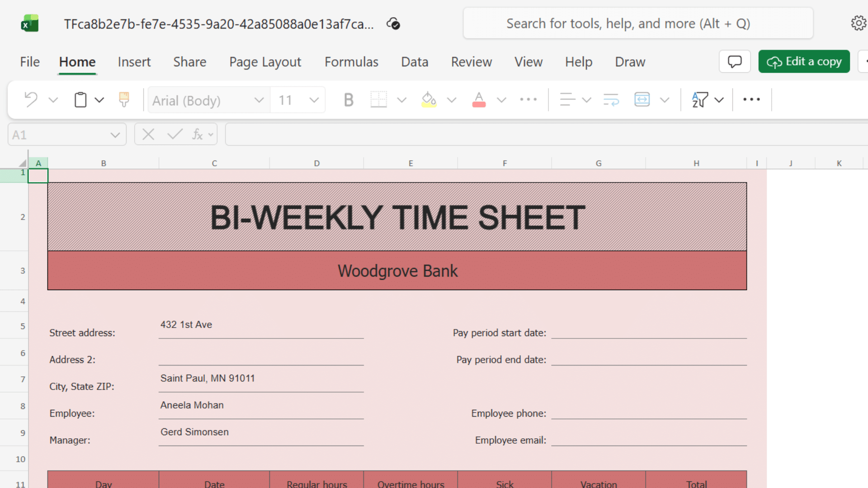The image size is (868, 488).
Task: Open the Review tab
Action: 472,62
